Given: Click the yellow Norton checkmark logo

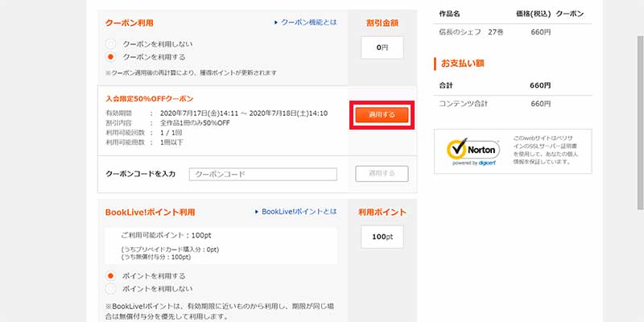Looking at the screenshot, I should pyautogui.click(x=458, y=149).
